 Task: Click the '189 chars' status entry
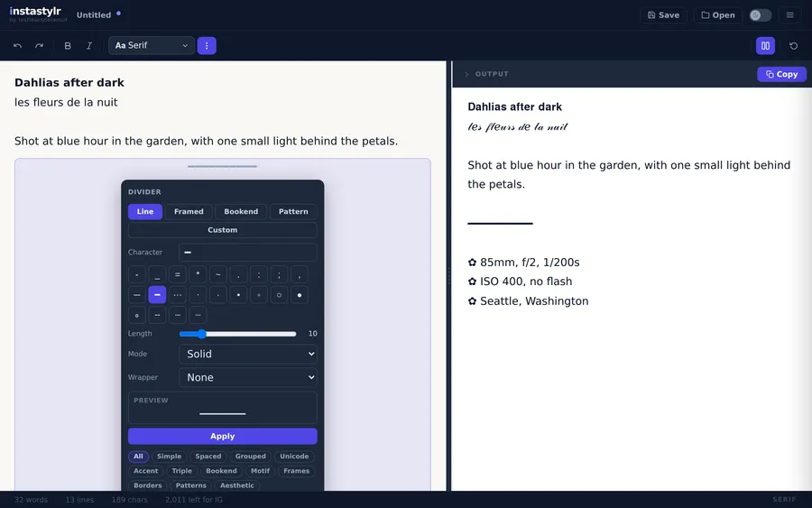coord(129,500)
